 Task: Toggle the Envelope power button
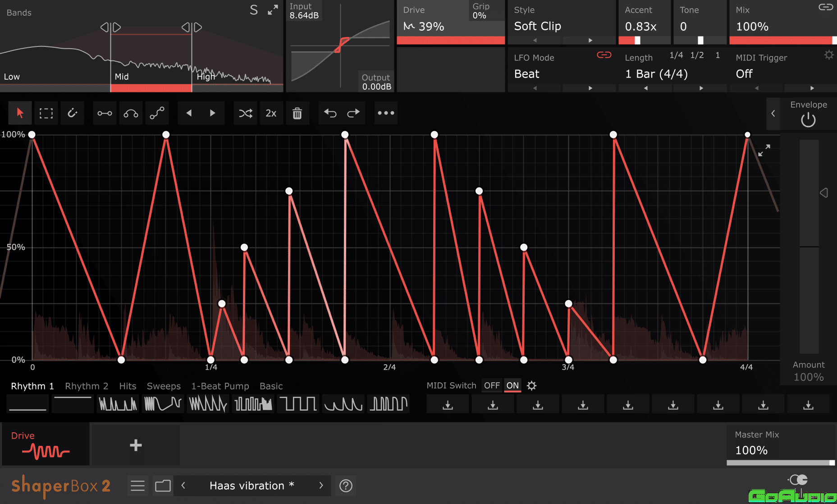[x=807, y=120]
